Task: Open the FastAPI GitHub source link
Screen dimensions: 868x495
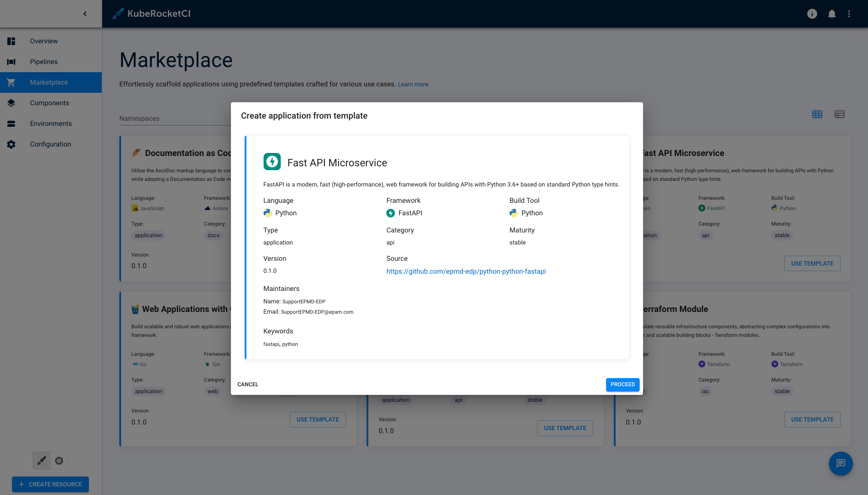Action: (x=466, y=271)
